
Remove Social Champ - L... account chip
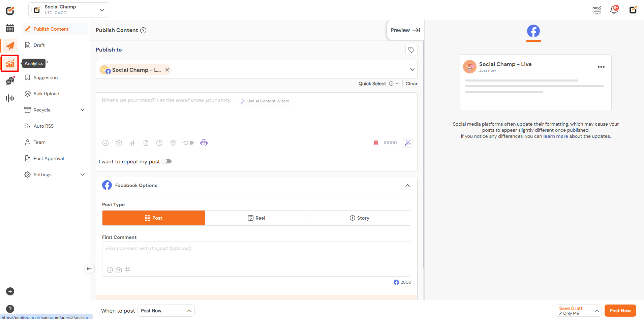point(167,70)
